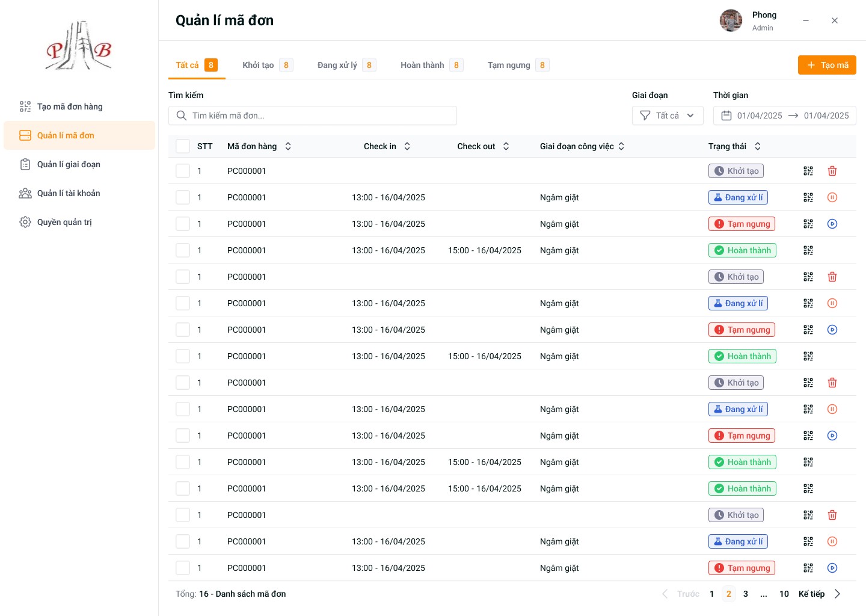
Task: Show QR code for first Đang xử lí row
Action: (x=808, y=197)
